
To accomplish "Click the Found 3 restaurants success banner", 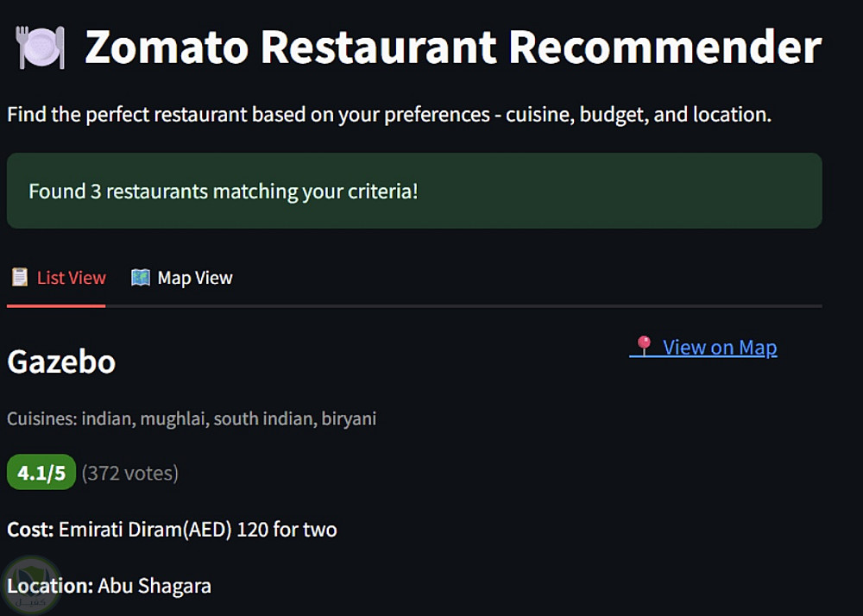I will 413,191.
